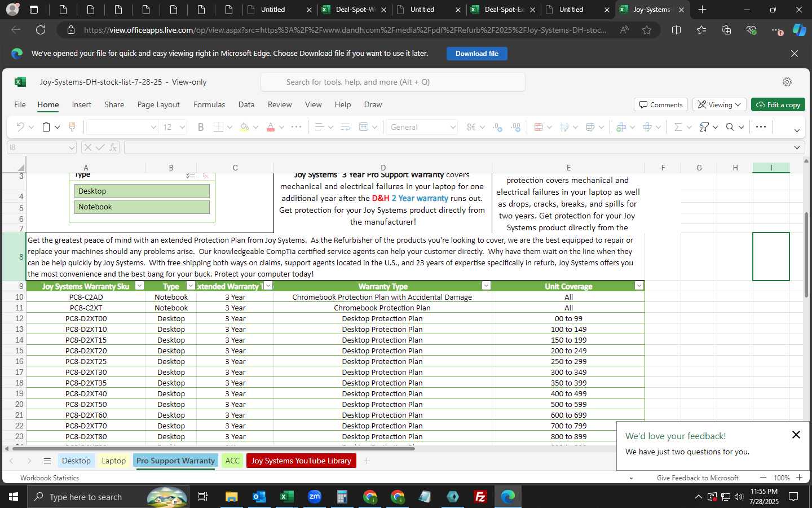Clear the Type slicer filter icon
This screenshot has width=812, height=508.
(206, 176)
